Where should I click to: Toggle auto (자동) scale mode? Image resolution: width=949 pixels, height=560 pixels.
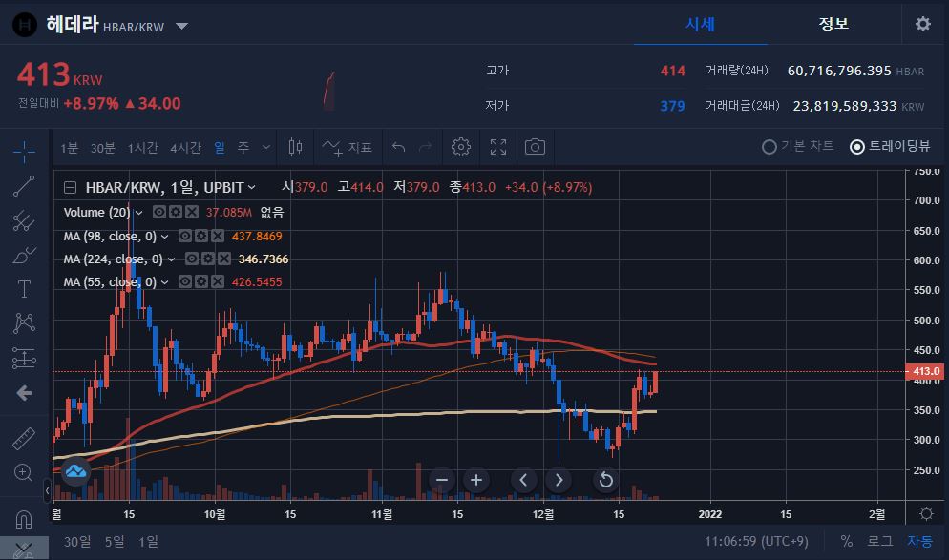[x=919, y=541]
